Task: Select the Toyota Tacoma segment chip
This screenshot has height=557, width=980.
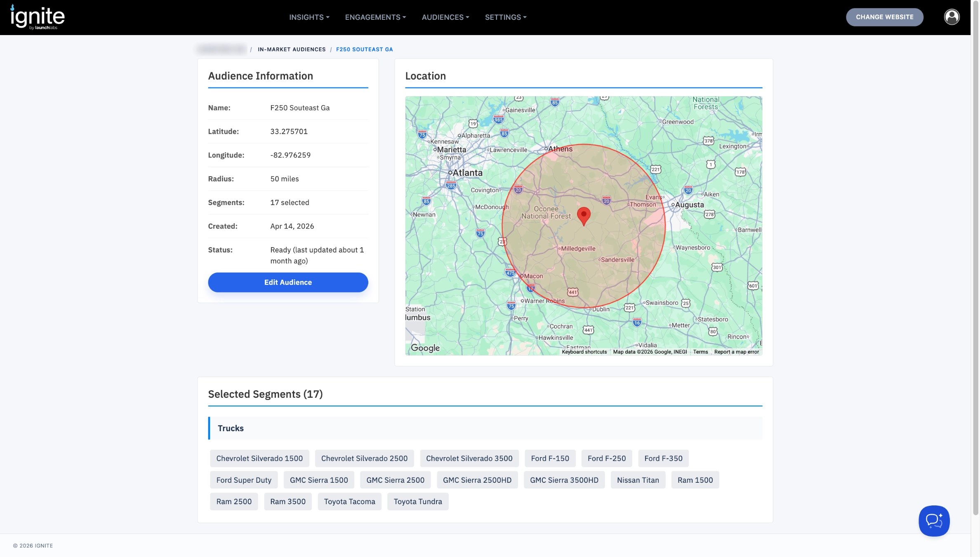Action: tap(349, 502)
